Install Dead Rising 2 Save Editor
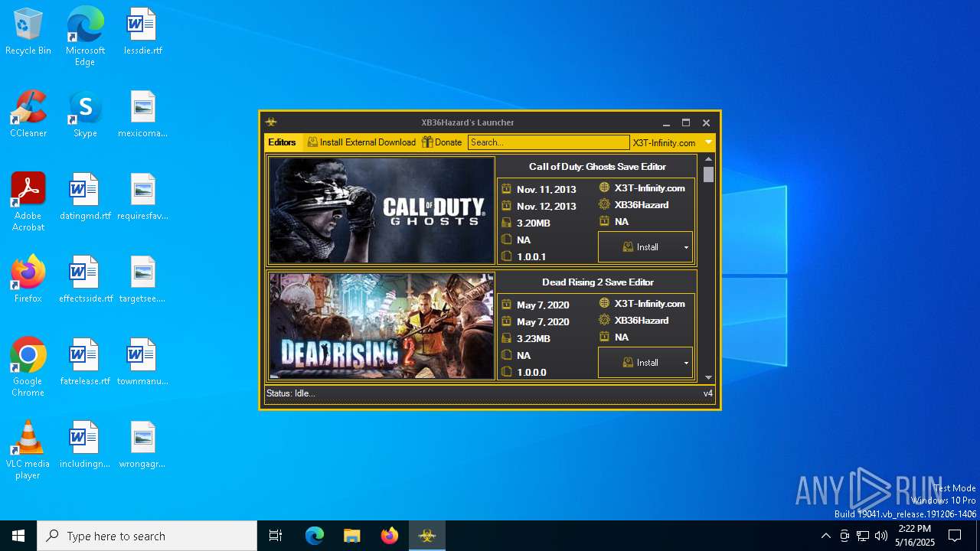Image resolution: width=980 pixels, height=551 pixels. pyautogui.click(x=640, y=363)
